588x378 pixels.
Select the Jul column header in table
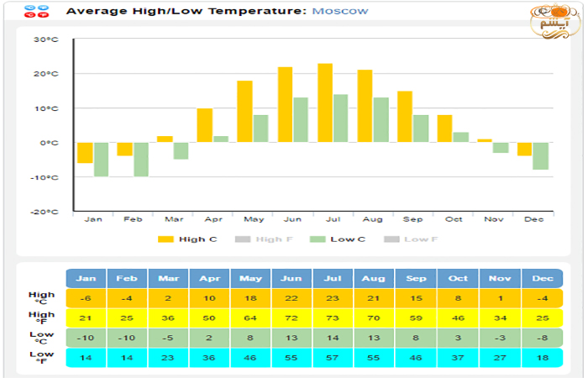[x=333, y=278]
